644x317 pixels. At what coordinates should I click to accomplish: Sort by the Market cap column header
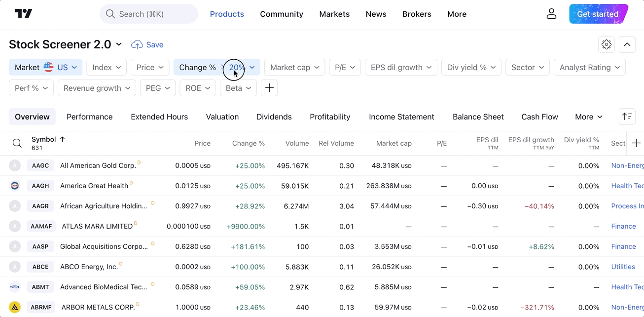[394, 143]
